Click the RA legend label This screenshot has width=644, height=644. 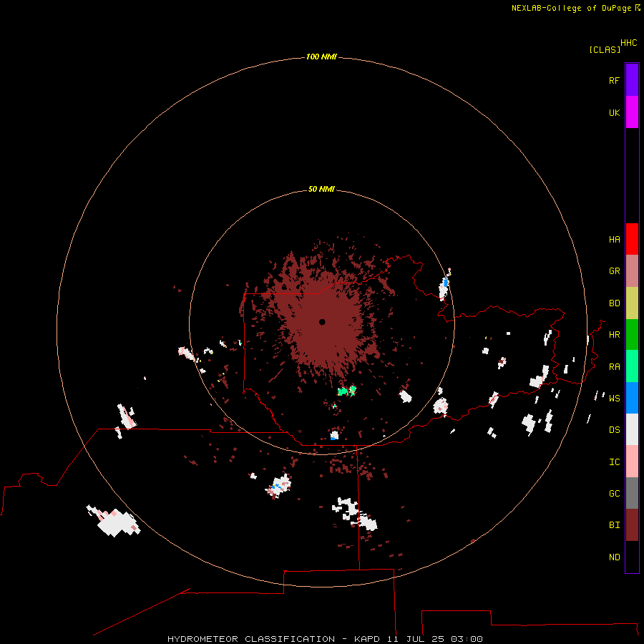614,367
